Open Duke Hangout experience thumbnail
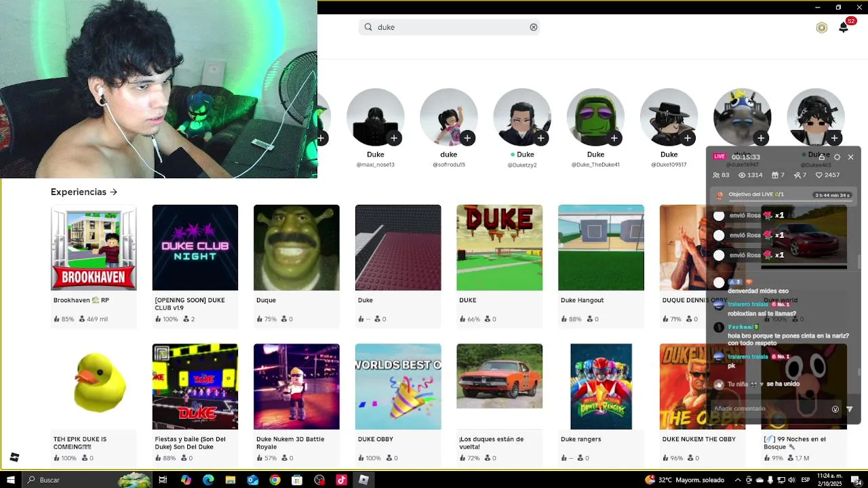Screen dimensions: 868x488 click(x=601, y=247)
